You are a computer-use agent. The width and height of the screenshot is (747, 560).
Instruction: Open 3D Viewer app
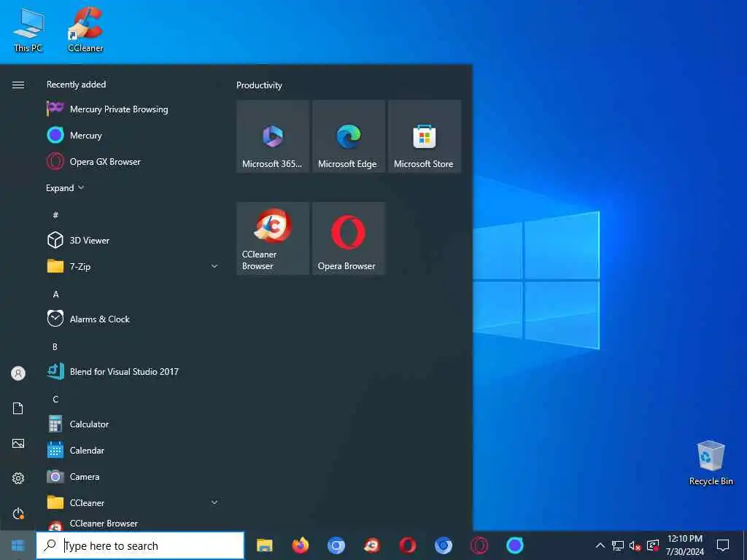point(131,240)
